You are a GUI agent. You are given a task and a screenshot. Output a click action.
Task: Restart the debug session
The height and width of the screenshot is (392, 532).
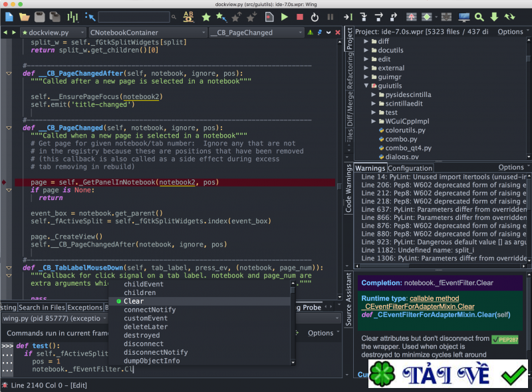point(315,18)
